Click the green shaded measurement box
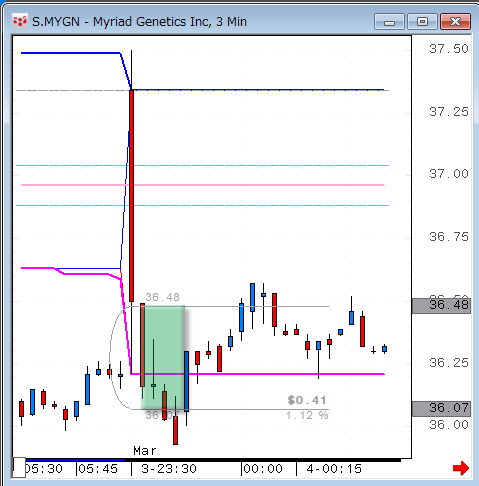Screen dimensions: 479x486 (163, 357)
